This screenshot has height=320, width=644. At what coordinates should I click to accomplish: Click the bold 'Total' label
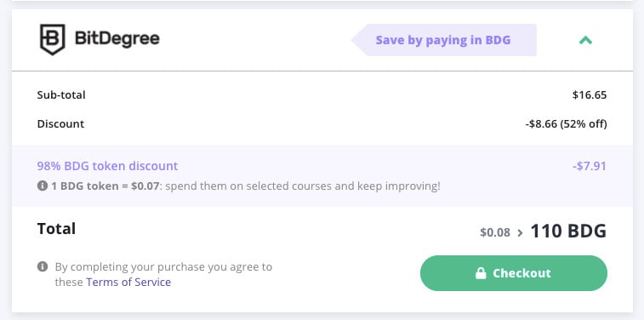56,228
